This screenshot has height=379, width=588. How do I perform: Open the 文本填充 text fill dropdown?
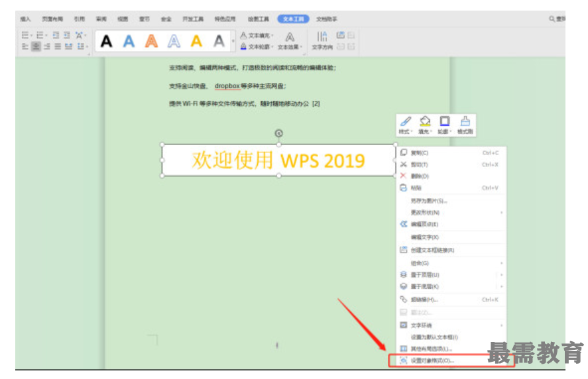point(257,35)
